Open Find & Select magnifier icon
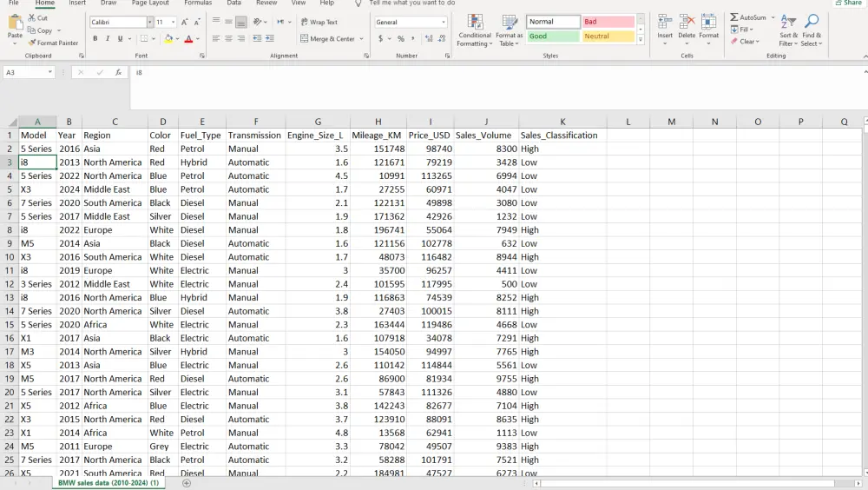 click(x=812, y=23)
